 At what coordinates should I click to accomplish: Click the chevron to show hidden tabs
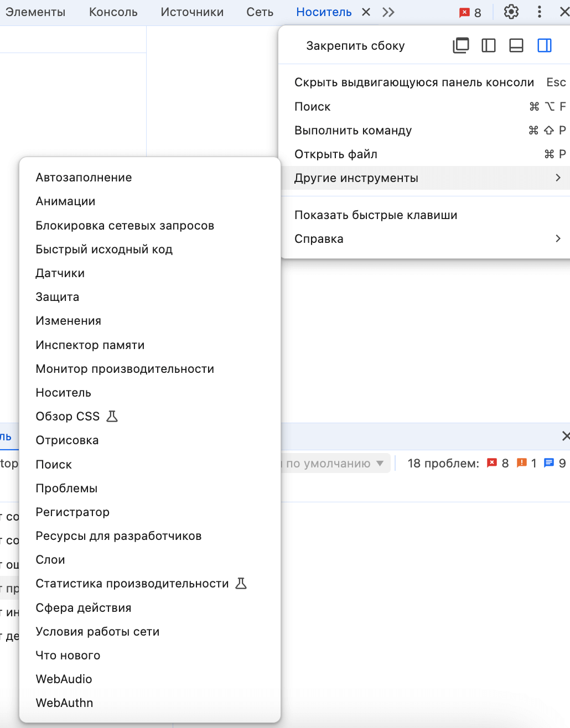tap(388, 11)
